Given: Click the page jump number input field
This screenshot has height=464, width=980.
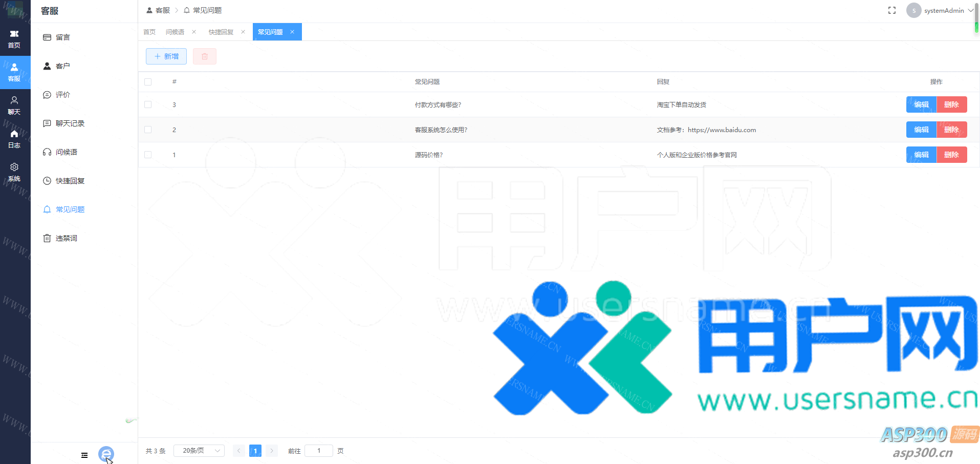Looking at the screenshot, I should [x=319, y=451].
